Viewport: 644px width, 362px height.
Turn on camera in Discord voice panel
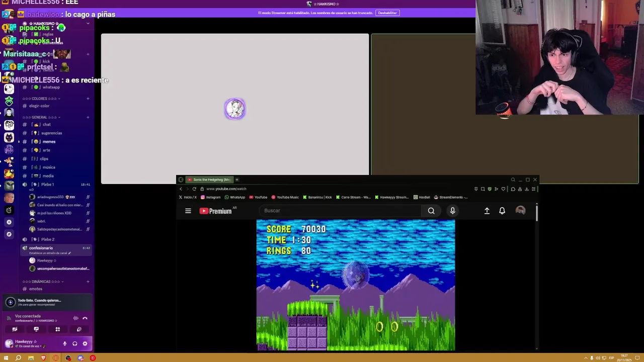coord(15,329)
